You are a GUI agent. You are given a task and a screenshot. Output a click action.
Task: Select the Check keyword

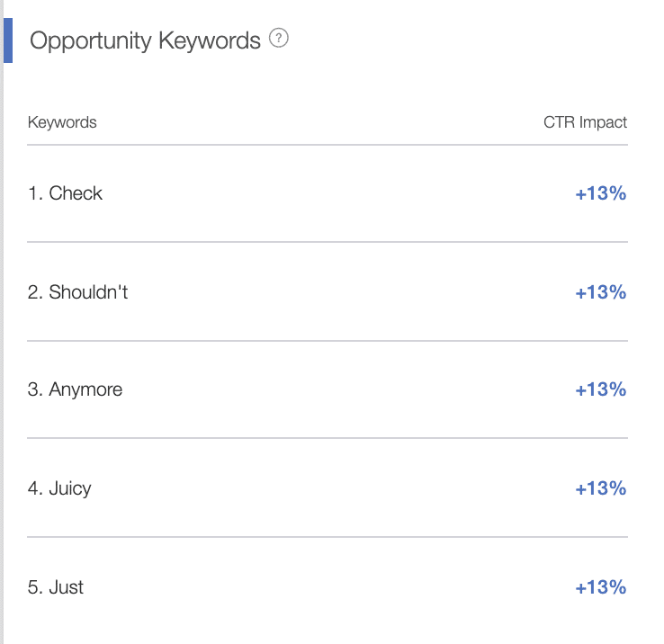tap(76, 193)
